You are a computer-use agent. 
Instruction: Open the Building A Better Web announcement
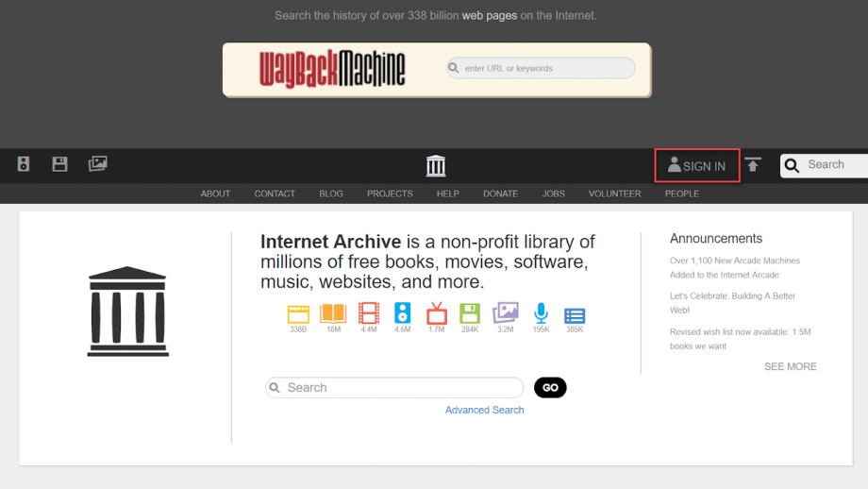click(732, 303)
